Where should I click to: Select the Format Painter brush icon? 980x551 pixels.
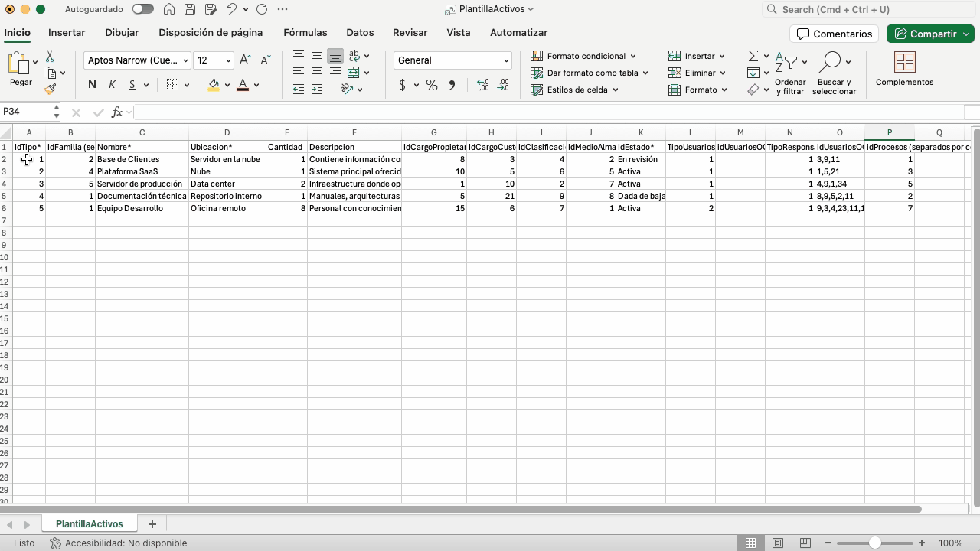pyautogui.click(x=50, y=90)
